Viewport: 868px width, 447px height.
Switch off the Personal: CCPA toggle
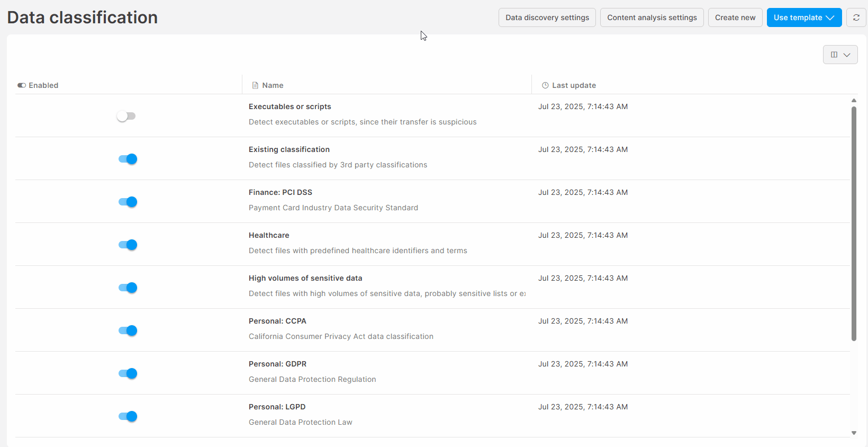[128, 330]
